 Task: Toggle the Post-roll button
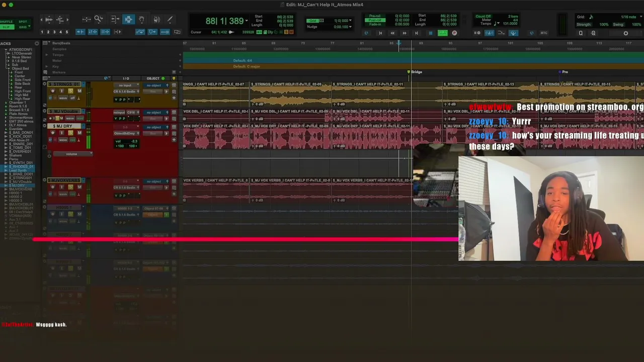pos(375,21)
